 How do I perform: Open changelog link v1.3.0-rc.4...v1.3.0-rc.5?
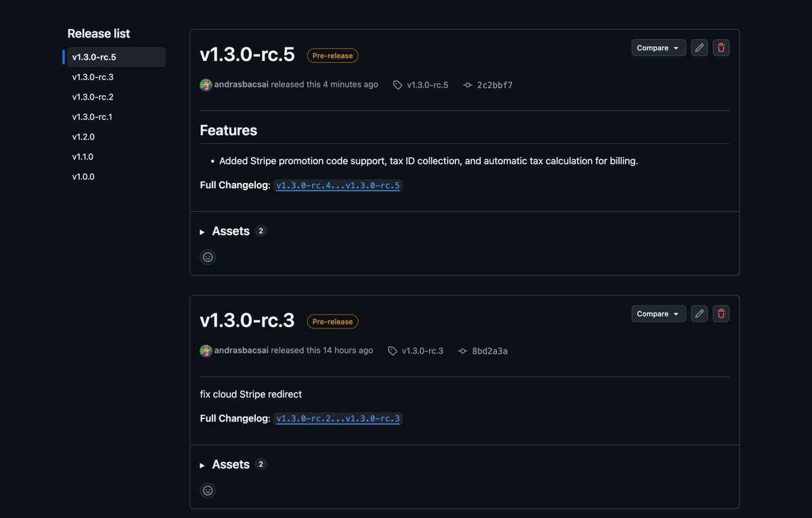(x=338, y=186)
